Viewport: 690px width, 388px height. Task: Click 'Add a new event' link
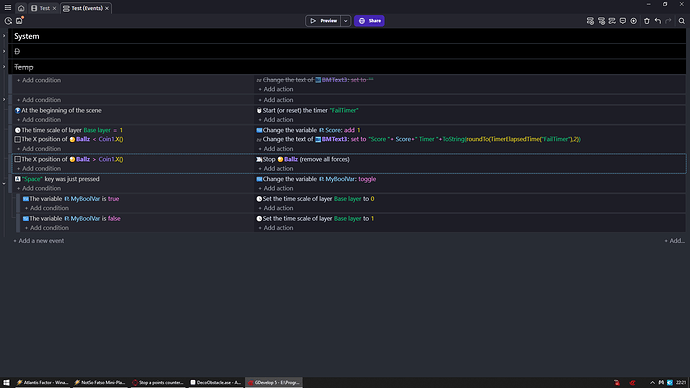coord(39,241)
